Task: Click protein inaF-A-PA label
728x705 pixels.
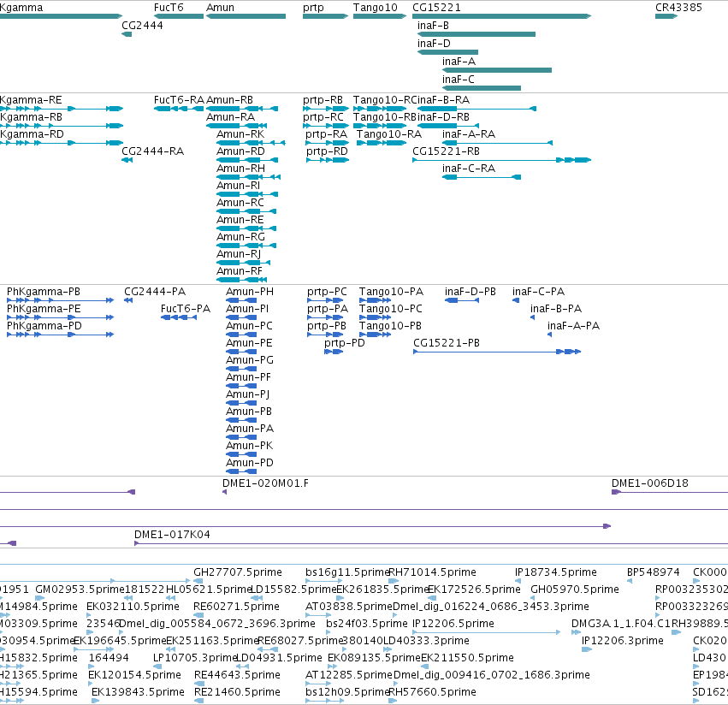Action: pyautogui.click(x=573, y=326)
